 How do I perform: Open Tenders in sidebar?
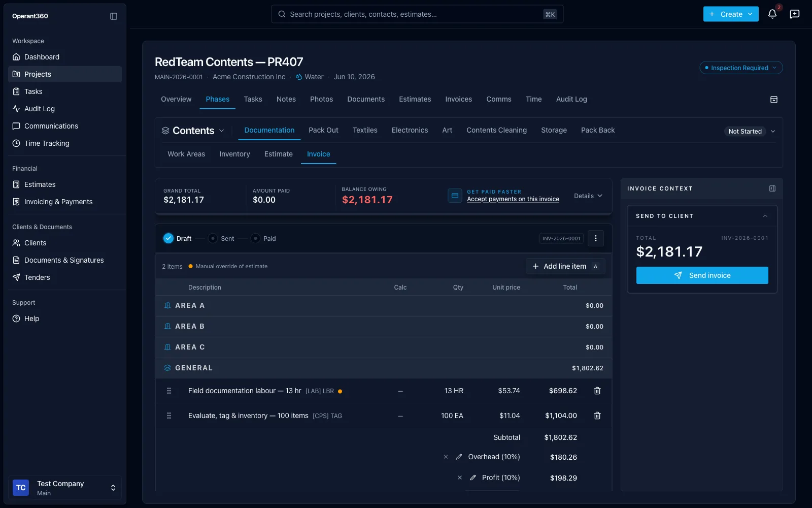click(65, 277)
